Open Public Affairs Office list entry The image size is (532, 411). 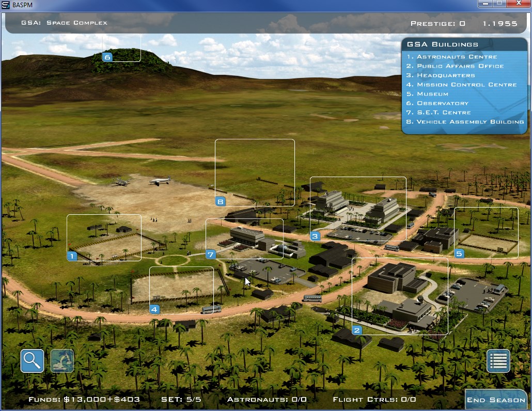pyautogui.click(x=455, y=66)
